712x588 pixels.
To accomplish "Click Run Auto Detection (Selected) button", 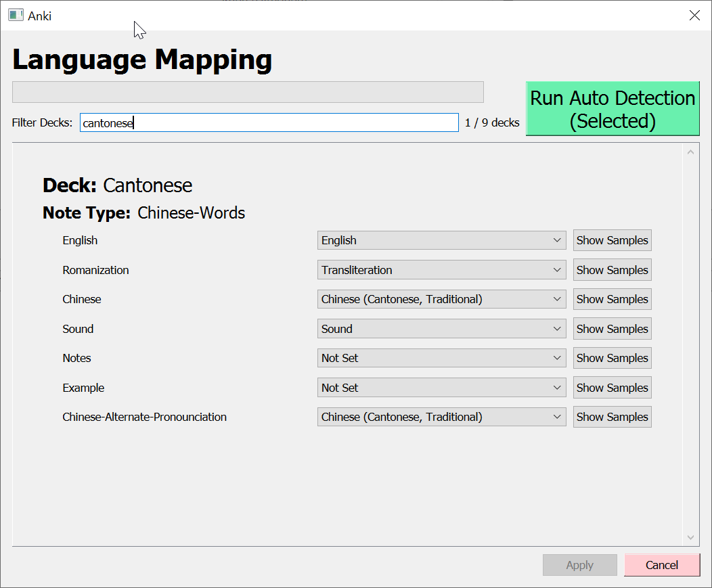I will tap(613, 109).
